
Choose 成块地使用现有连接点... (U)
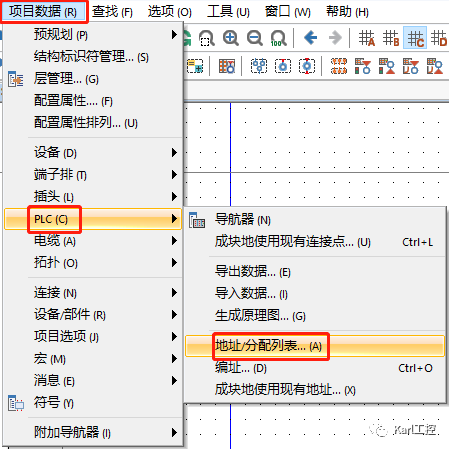(x=315, y=242)
